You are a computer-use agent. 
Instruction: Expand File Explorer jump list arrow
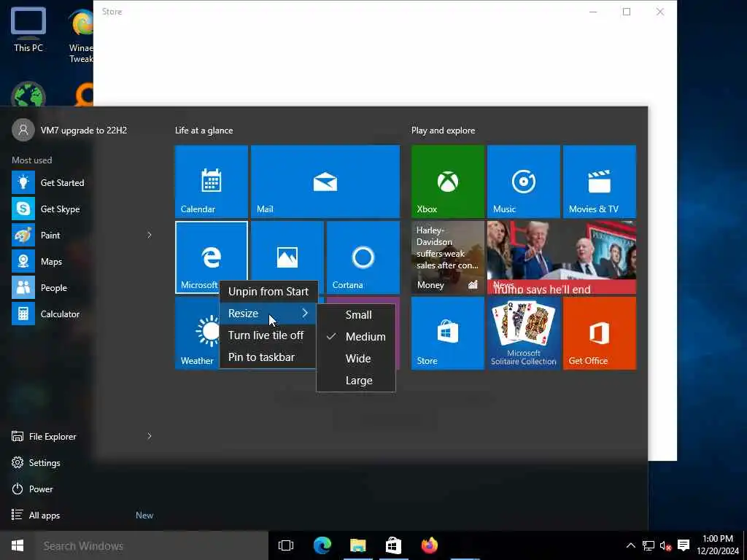(x=149, y=436)
